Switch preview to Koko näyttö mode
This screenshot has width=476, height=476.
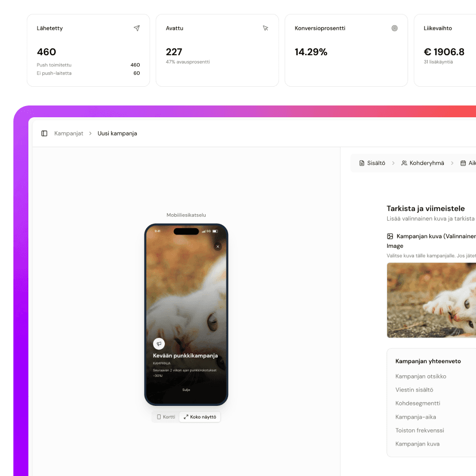coord(200,417)
